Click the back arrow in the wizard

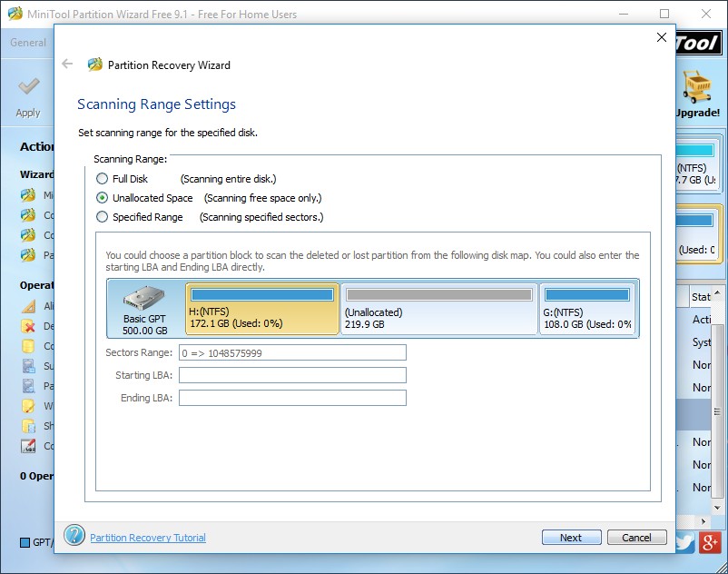(67, 64)
